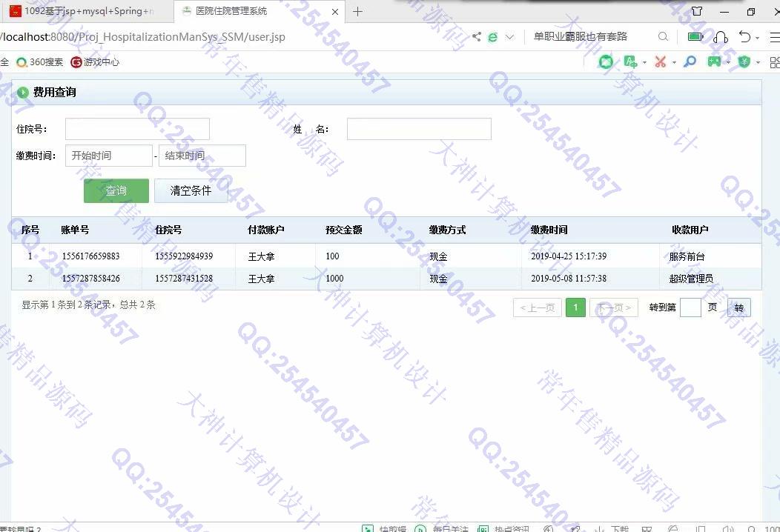Viewport: 780px width, 532px height.
Task: Click 每日关注 in status bar
Action: pos(442,529)
